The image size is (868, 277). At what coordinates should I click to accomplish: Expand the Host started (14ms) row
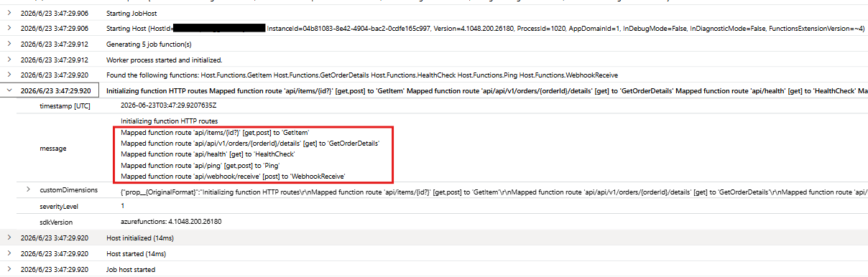click(x=9, y=253)
